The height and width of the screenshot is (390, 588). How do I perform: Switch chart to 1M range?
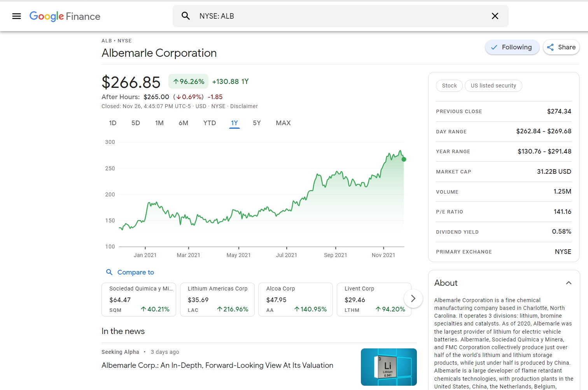[x=159, y=123]
